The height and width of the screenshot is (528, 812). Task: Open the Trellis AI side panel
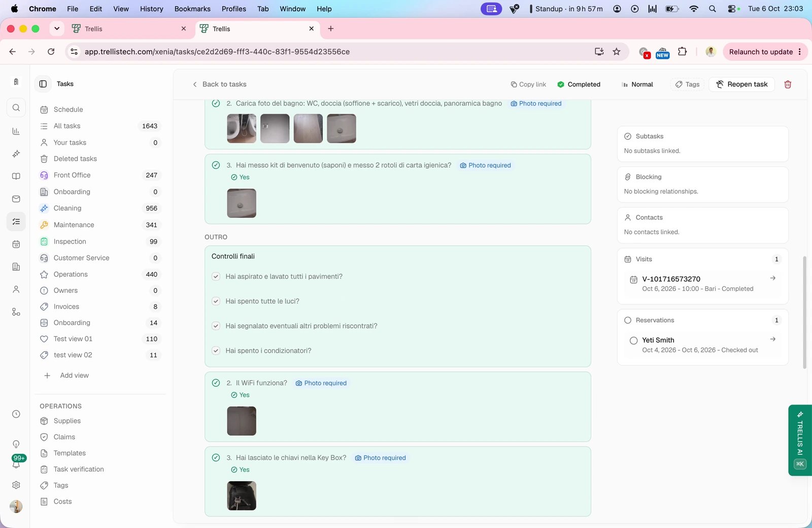(800, 440)
